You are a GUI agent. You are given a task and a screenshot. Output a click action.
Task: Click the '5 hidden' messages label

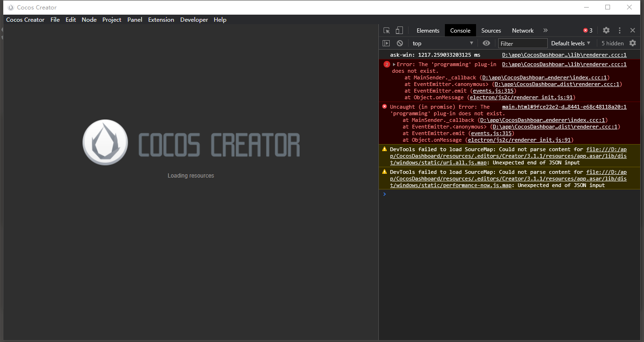tap(612, 43)
